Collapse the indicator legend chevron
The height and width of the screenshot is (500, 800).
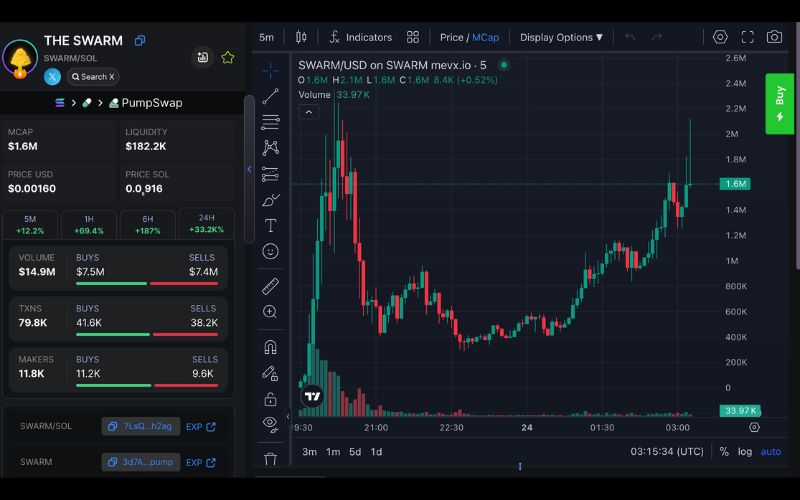click(309, 112)
